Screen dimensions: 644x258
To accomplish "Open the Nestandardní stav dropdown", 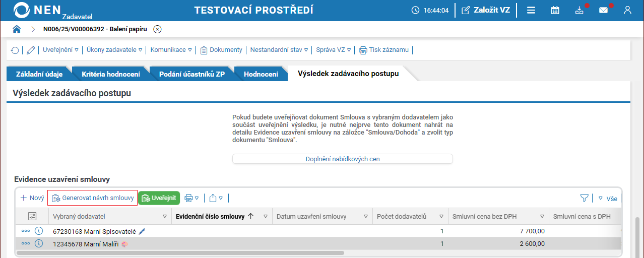I will point(279,50).
